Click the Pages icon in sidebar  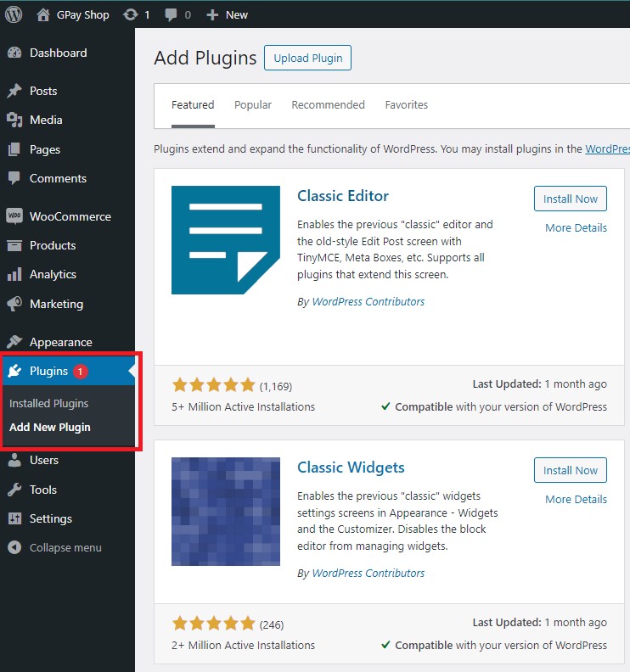click(x=14, y=149)
